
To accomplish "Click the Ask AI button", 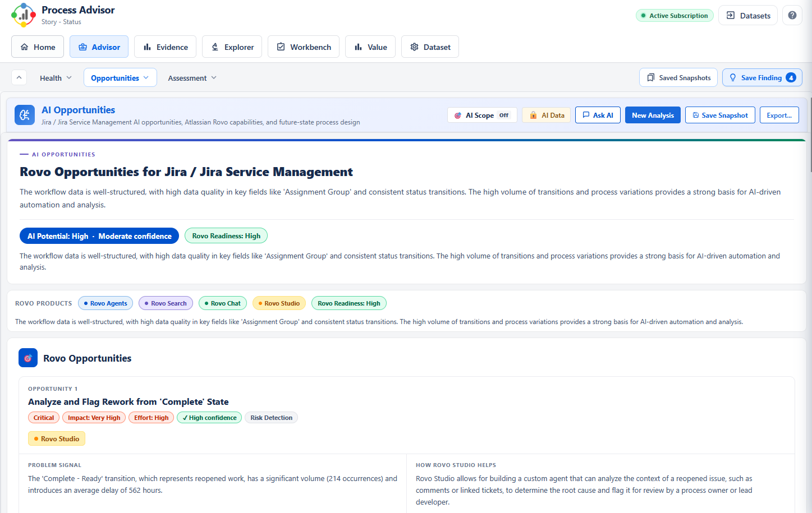I will pos(598,115).
